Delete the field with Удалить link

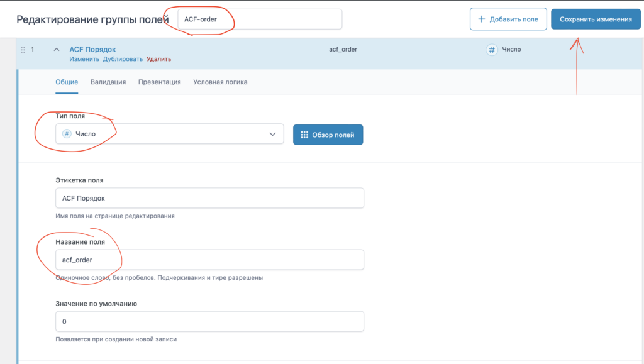pos(158,59)
